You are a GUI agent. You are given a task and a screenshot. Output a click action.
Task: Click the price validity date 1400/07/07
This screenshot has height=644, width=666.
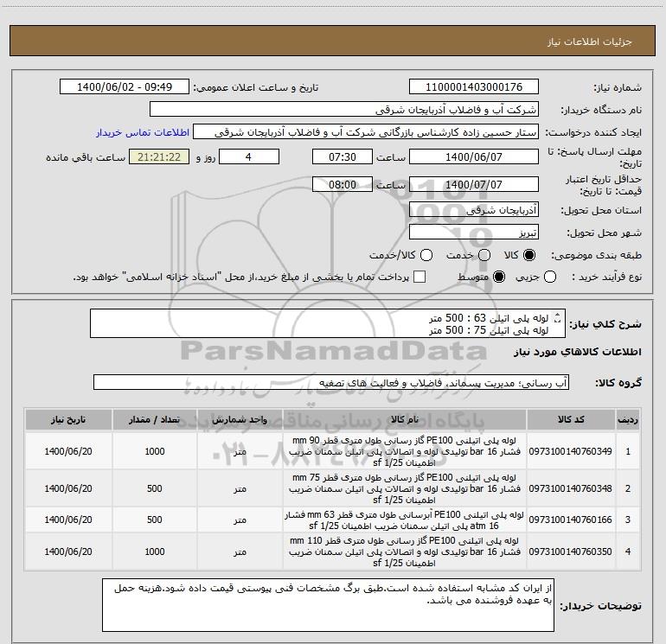[x=474, y=185]
